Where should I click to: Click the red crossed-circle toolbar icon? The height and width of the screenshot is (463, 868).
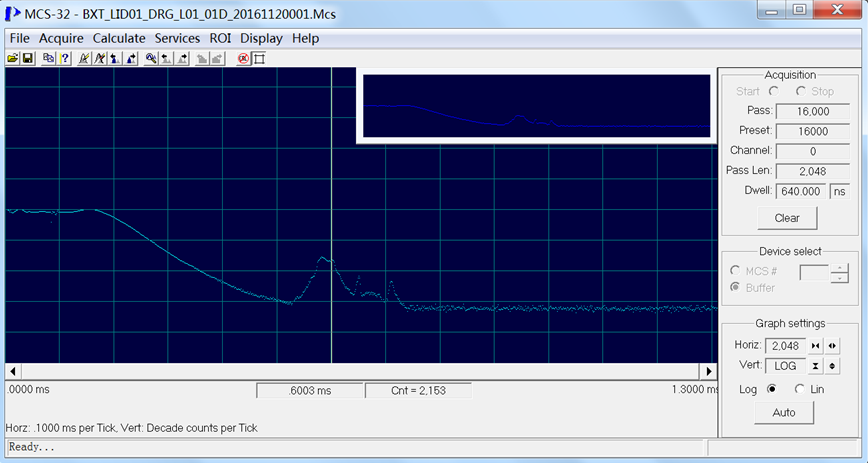coord(243,58)
